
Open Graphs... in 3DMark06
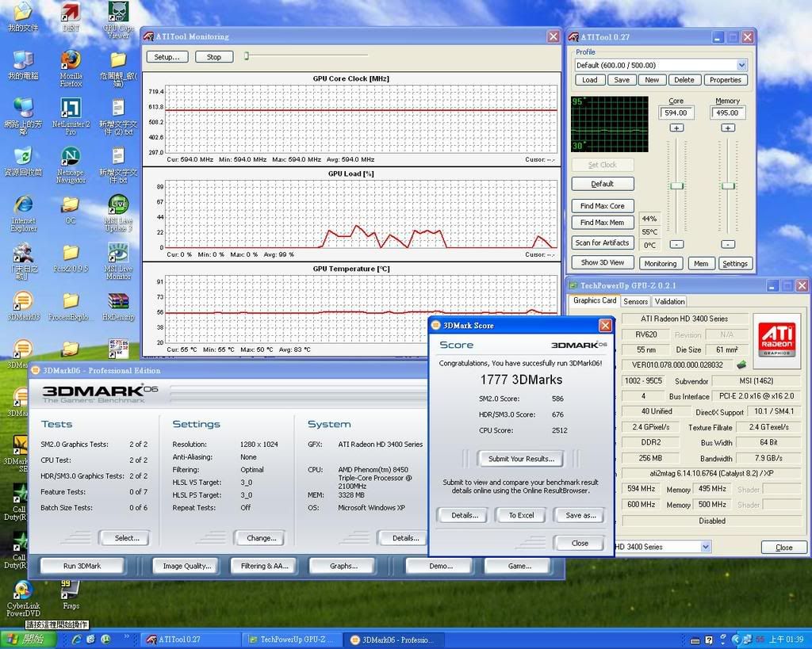tap(343, 566)
